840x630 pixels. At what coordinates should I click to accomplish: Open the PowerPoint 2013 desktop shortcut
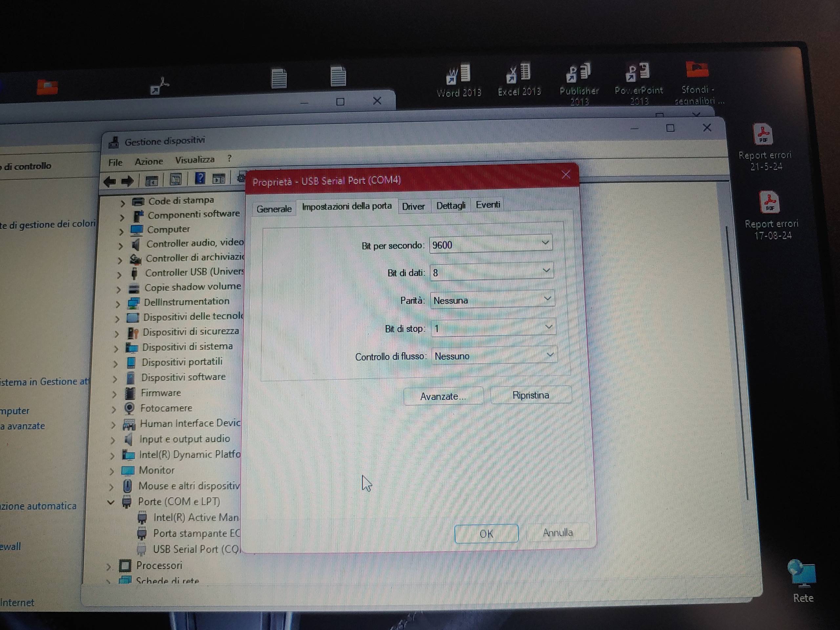639,84
